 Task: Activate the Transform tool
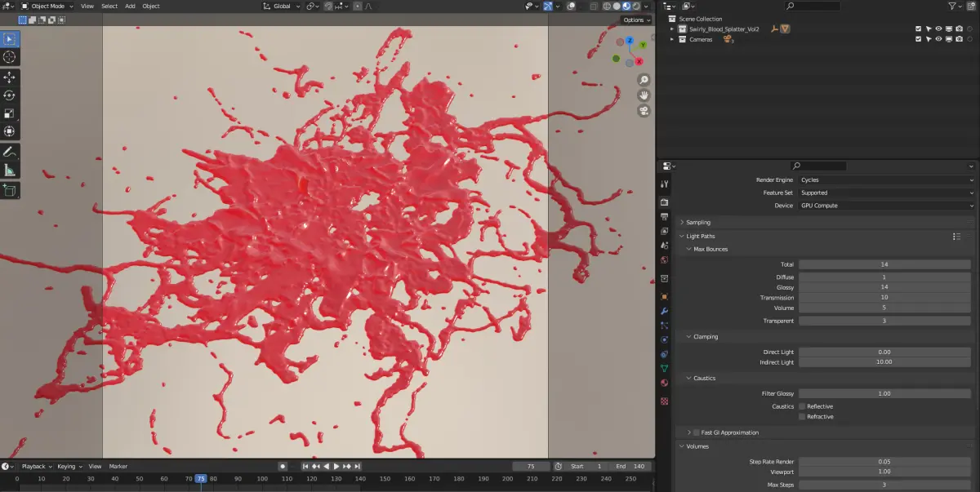pyautogui.click(x=10, y=131)
